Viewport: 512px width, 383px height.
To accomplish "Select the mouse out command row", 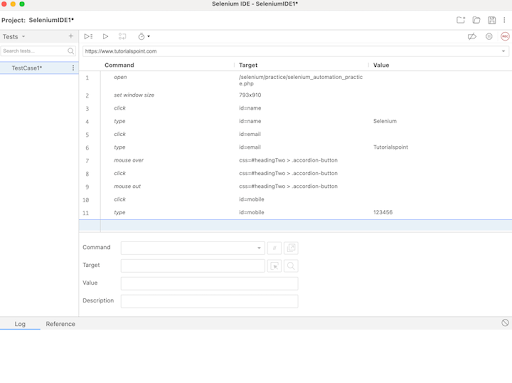I will coord(295,186).
